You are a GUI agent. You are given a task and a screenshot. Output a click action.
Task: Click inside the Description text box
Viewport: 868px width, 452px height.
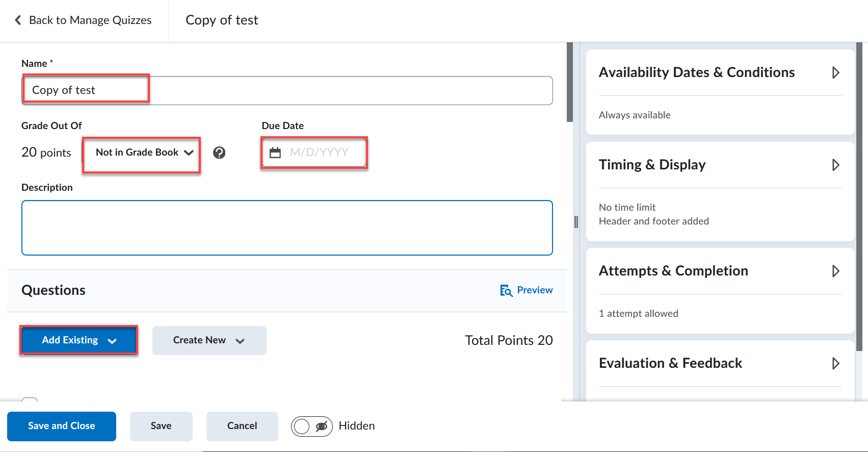click(287, 228)
